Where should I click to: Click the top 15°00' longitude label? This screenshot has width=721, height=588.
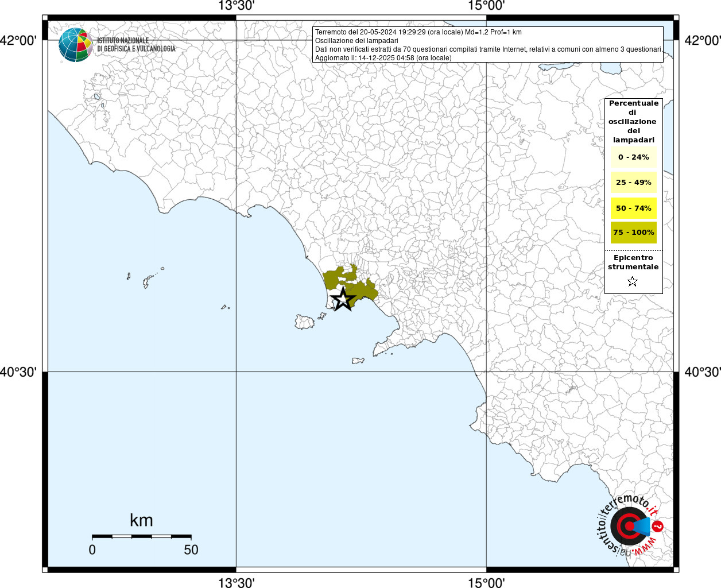pyautogui.click(x=486, y=6)
